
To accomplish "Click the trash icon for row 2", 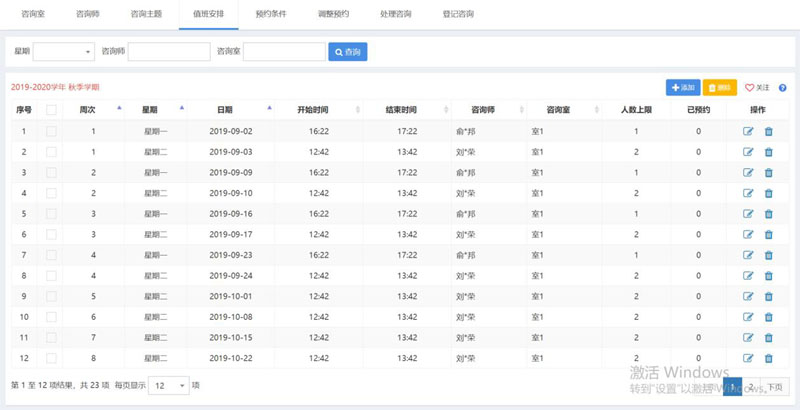I will coord(769,152).
